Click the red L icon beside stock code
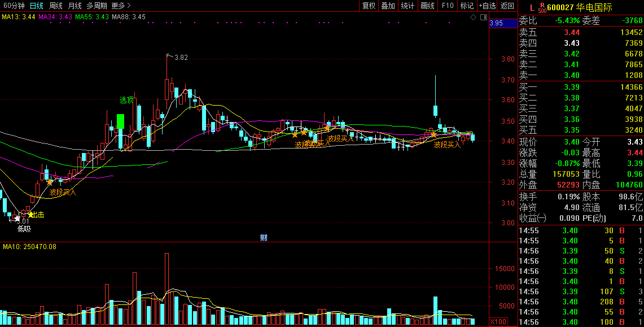Viewport: 644px width, 327px height. click(x=532, y=7)
